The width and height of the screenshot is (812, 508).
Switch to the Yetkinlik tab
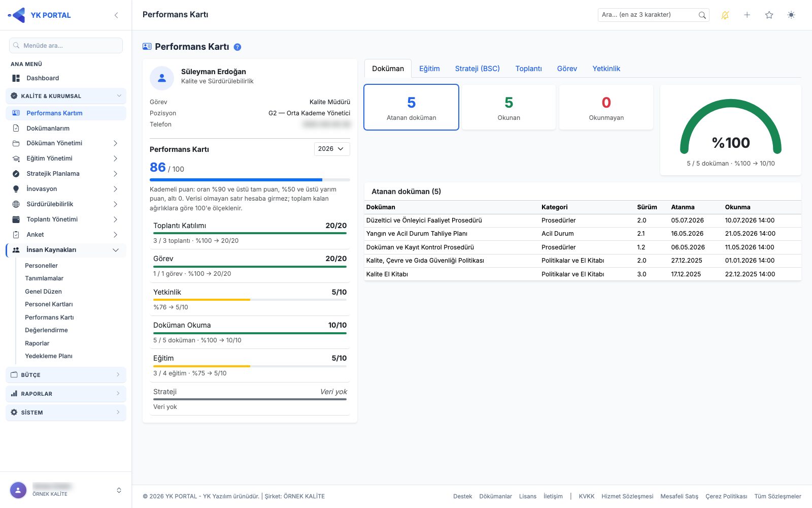[x=606, y=69]
